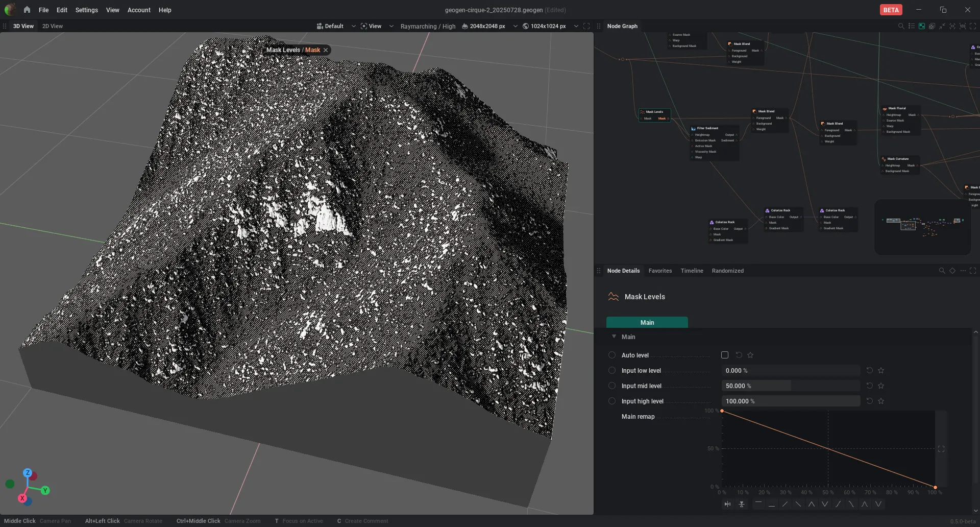The height and width of the screenshot is (527, 980).
Task: Toggle the Input mid level radio circle
Action: point(611,386)
